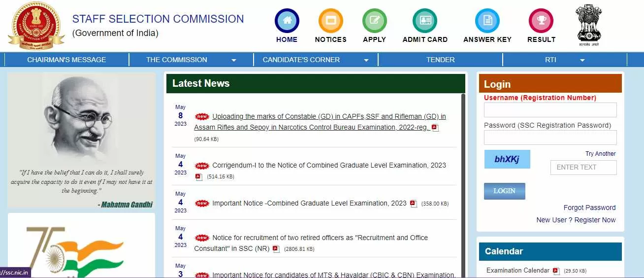
Task: Click the (514.16 KB) file size text
Action: click(221, 176)
